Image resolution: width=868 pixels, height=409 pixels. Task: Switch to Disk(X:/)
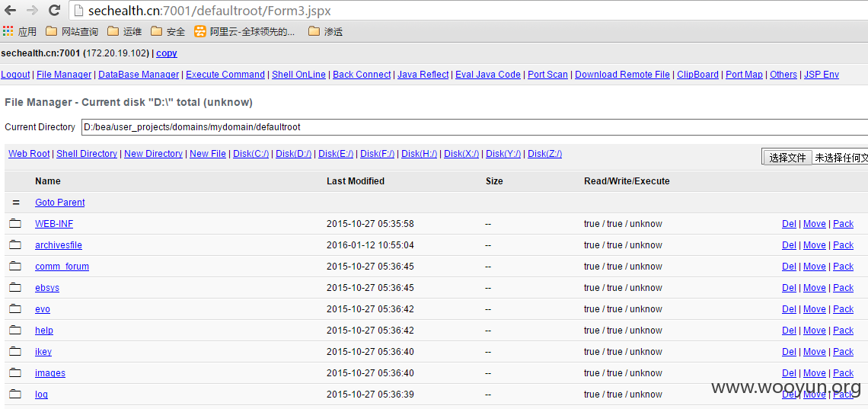(461, 153)
